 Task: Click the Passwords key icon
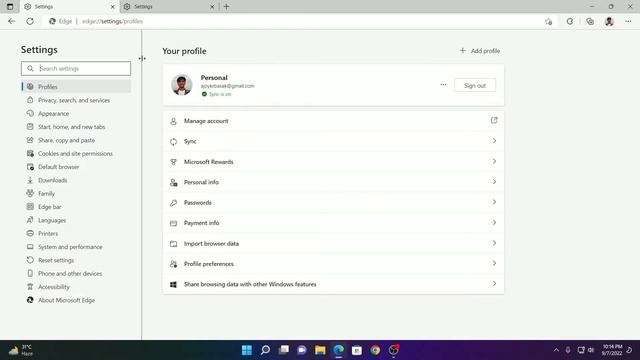pyautogui.click(x=173, y=203)
